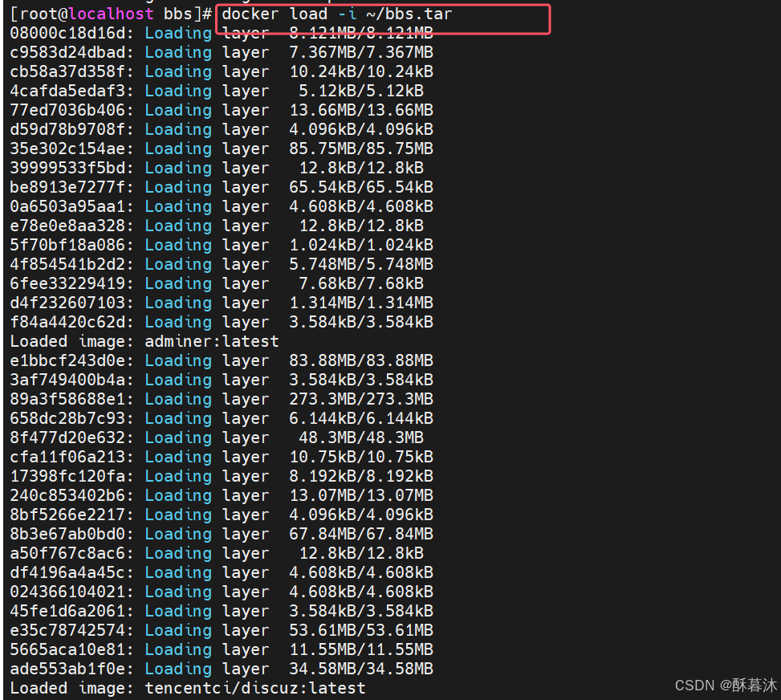781x700 pixels.
Task: Click the size 10.75kB/10.75kB
Action: 361,458
